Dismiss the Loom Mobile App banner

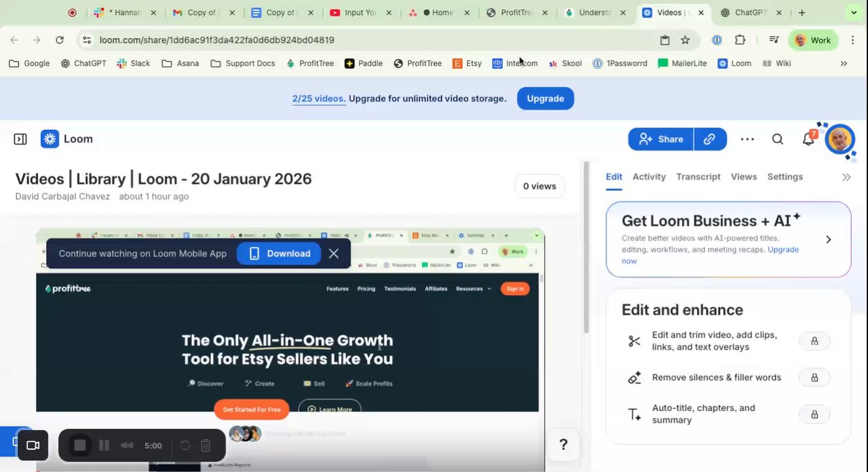(333, 254)
